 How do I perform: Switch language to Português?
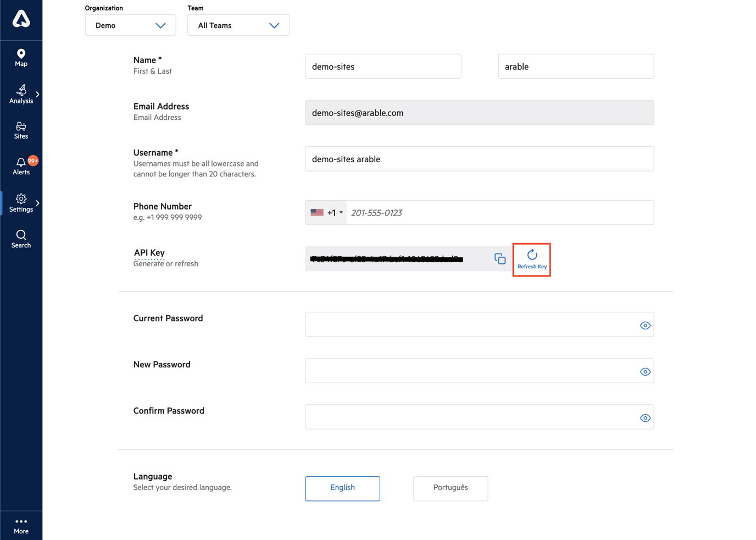[451, 488]
